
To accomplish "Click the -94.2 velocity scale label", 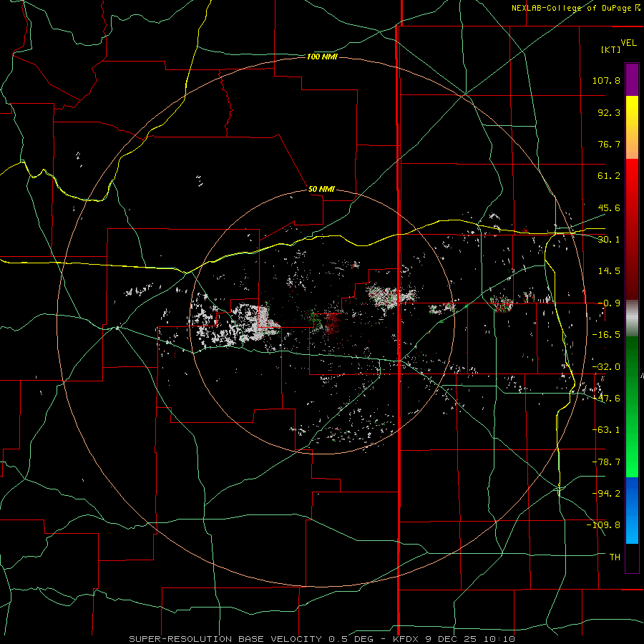I will tap(606, 493).
